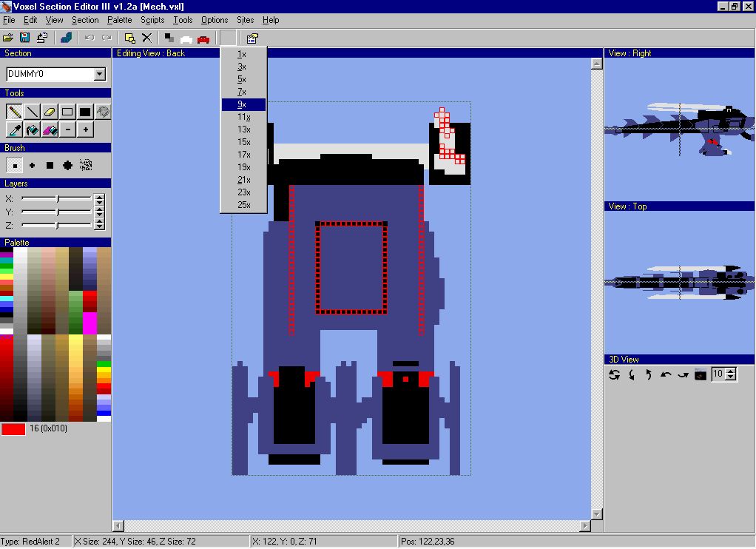The height and width of the screenshot is (549, 756).
Task: Select the large square brush shape
Action: coord(50,166)
